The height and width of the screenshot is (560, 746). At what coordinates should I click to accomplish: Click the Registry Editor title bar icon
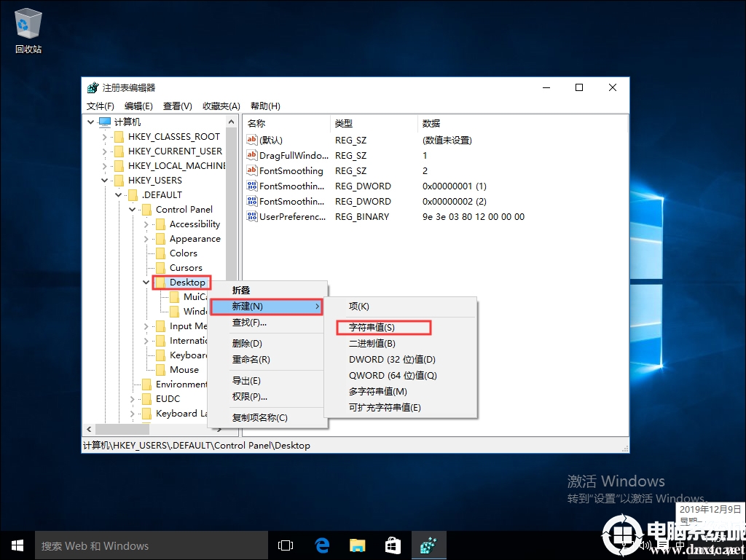click(x=93, y=88)
